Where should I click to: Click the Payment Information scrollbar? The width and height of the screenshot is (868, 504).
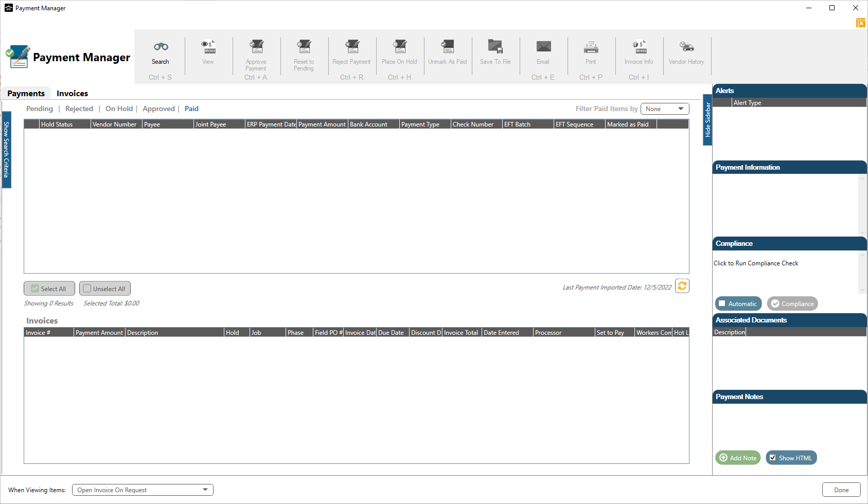point(862,205)
